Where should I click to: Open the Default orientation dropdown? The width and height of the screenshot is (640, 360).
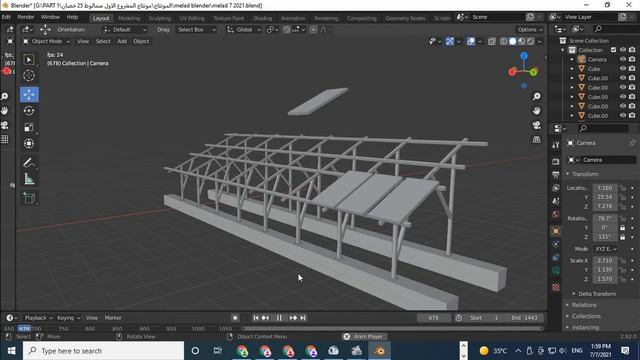[124, 29]
